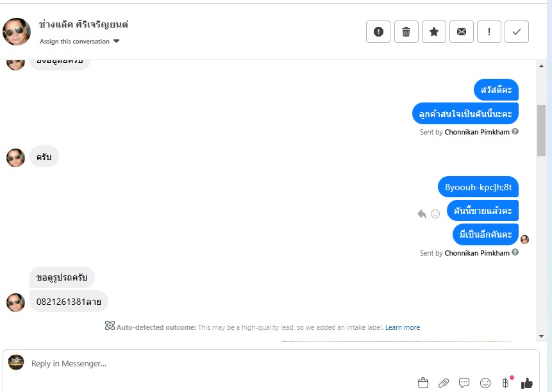This screenshot has height=392, width=552.
Task: Open the shopping bag products icon
Action: tap(422, 383)
